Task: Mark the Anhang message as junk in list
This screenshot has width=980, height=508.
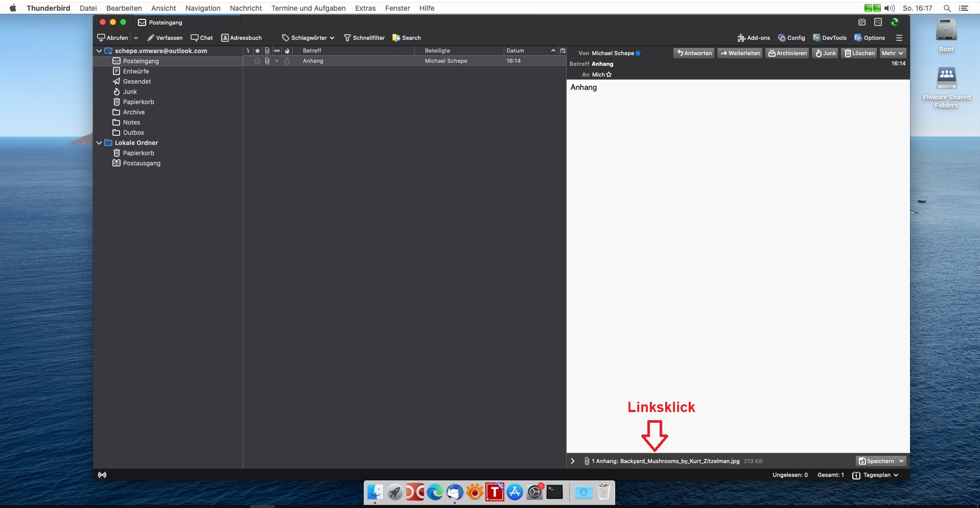Action: (287, 61)
